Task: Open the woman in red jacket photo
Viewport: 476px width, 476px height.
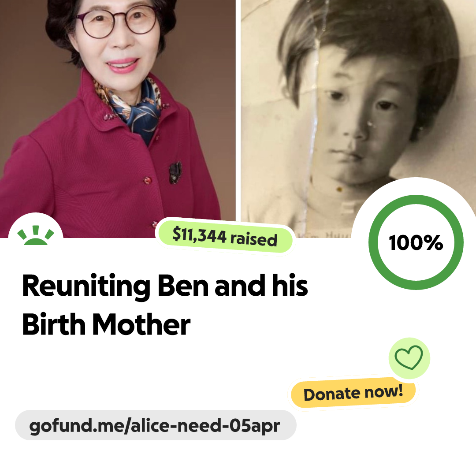Action: point(118,119)
